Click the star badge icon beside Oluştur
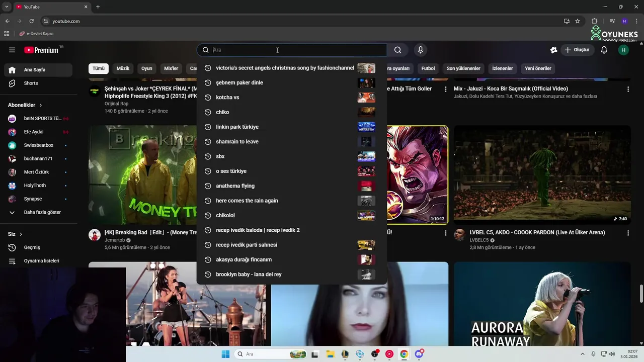 click(554, 50)
